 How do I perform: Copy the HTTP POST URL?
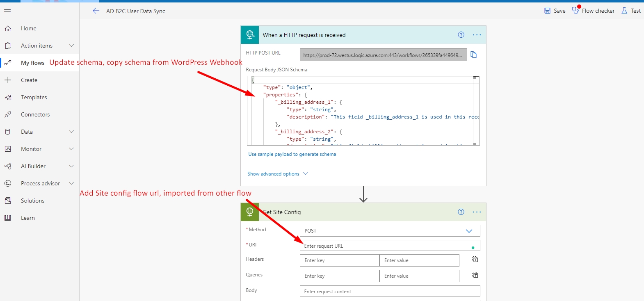tap(474, 55)
